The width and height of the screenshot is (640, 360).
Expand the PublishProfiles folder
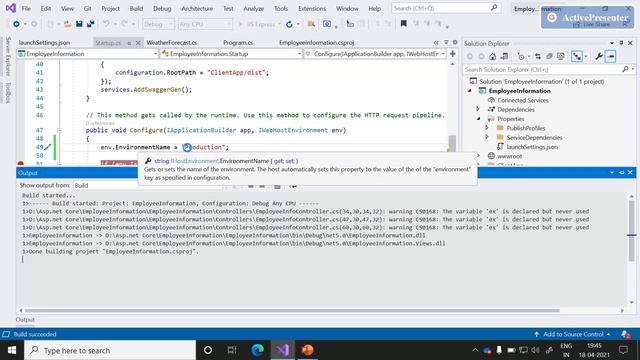(x=487, y=128)
